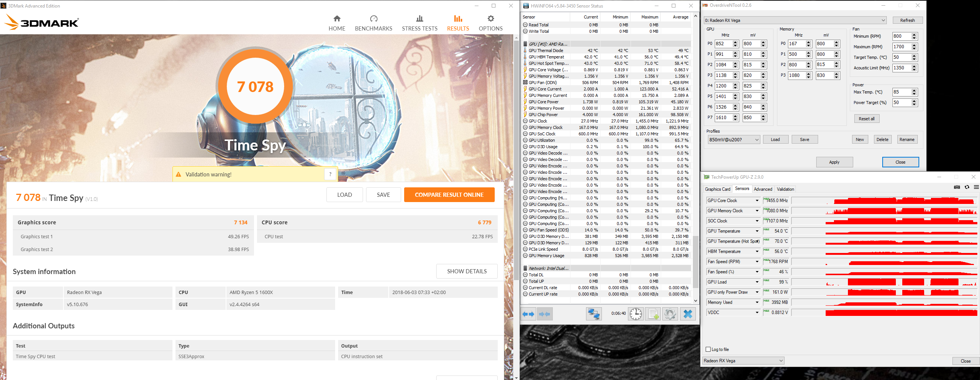Click the profile Load button in OverdriveNTool
The image size is (980, 380).
coord(775,139)
